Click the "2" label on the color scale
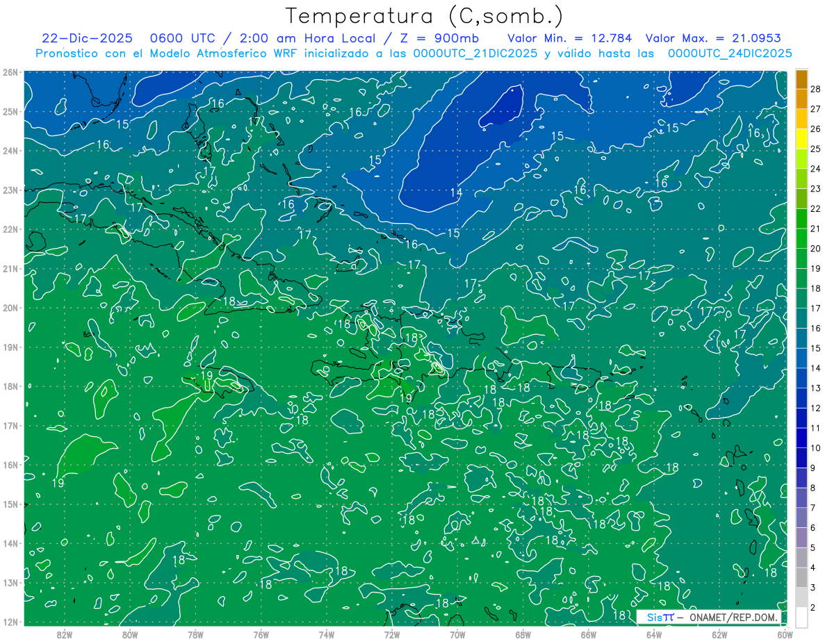Image resolution: width=834 pixels, height=644 pixels. tap(813, 607)
